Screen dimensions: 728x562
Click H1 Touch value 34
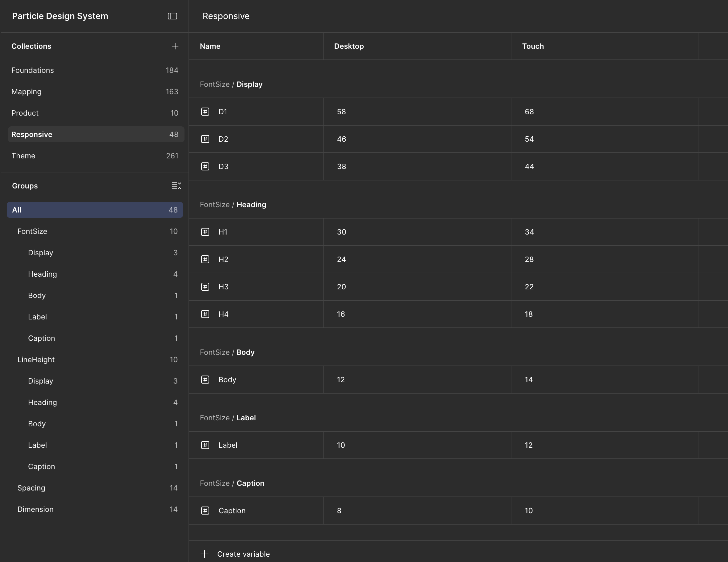[x=605, y=232]
